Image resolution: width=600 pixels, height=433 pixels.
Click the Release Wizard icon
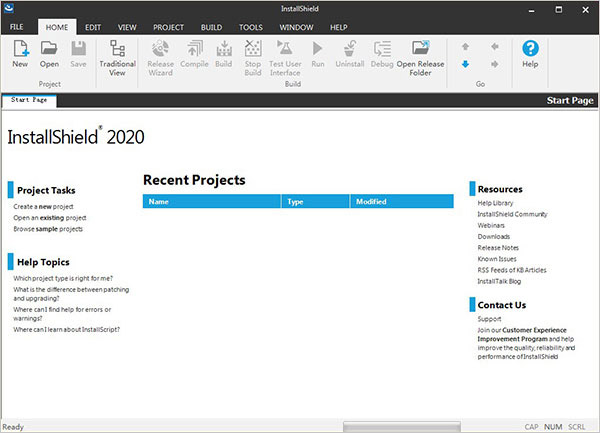(160, 54)
